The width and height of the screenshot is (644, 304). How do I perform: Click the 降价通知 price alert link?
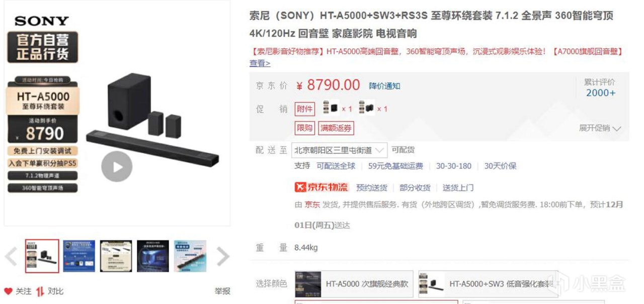tap(385, 86)
